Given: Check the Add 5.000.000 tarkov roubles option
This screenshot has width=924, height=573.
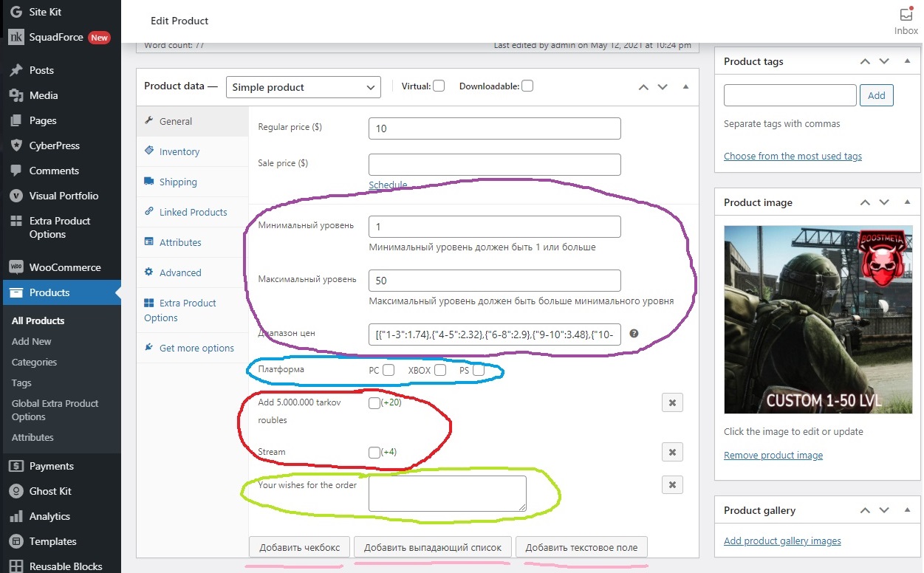Looking at the screenshot, I should [x=374, y=403].
